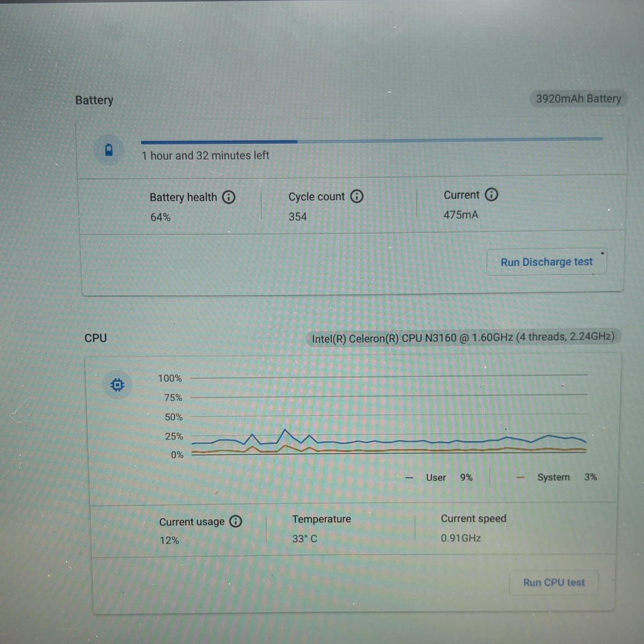Open Cycle count info icon
Image resolution: width=644 pixels, height=644 pixels.
click(357, 196)
